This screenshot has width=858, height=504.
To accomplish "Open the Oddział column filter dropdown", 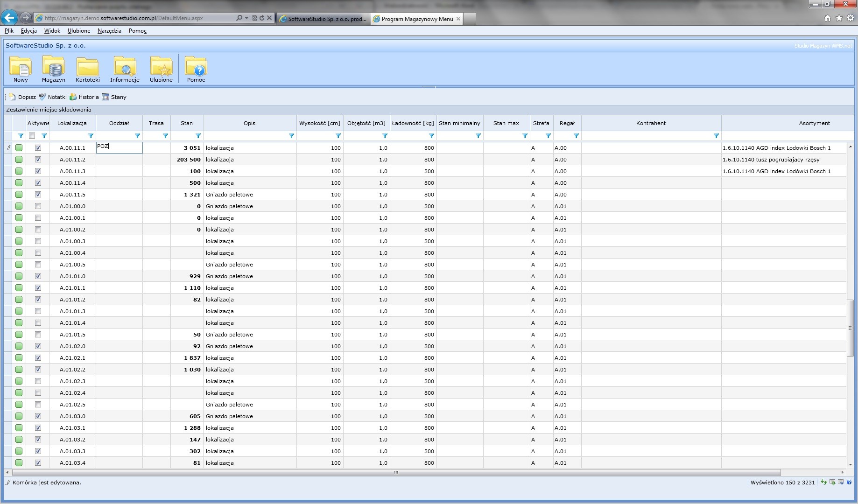I will tap(138, 136).
